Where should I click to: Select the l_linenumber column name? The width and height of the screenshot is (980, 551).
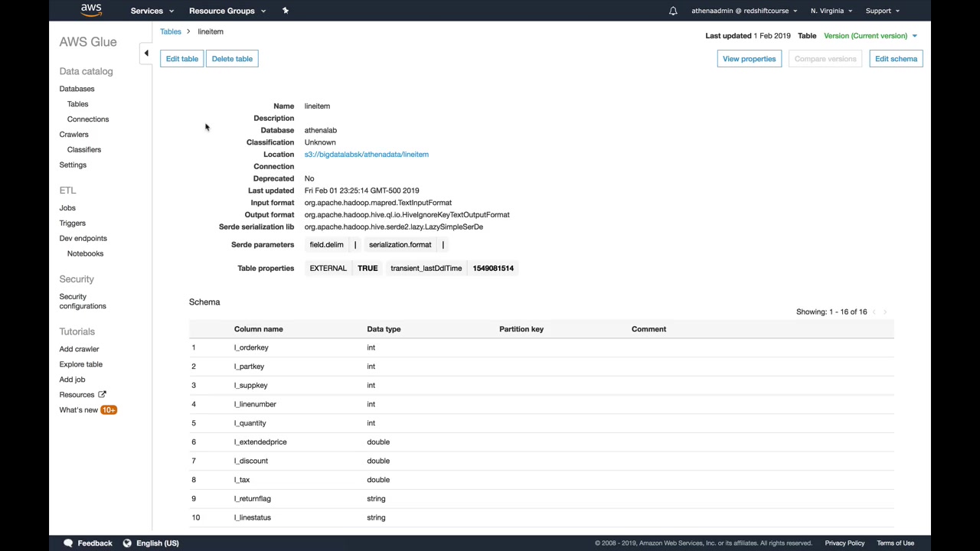(x=255, y=404)
